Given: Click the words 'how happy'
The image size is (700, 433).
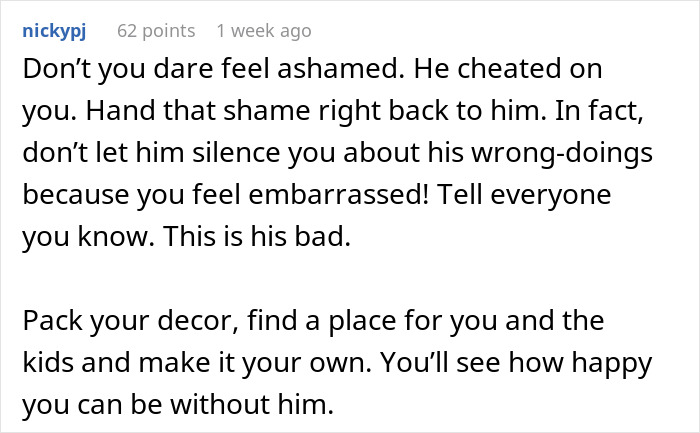Looking at the screenshot, I should [x=581, y=364].
